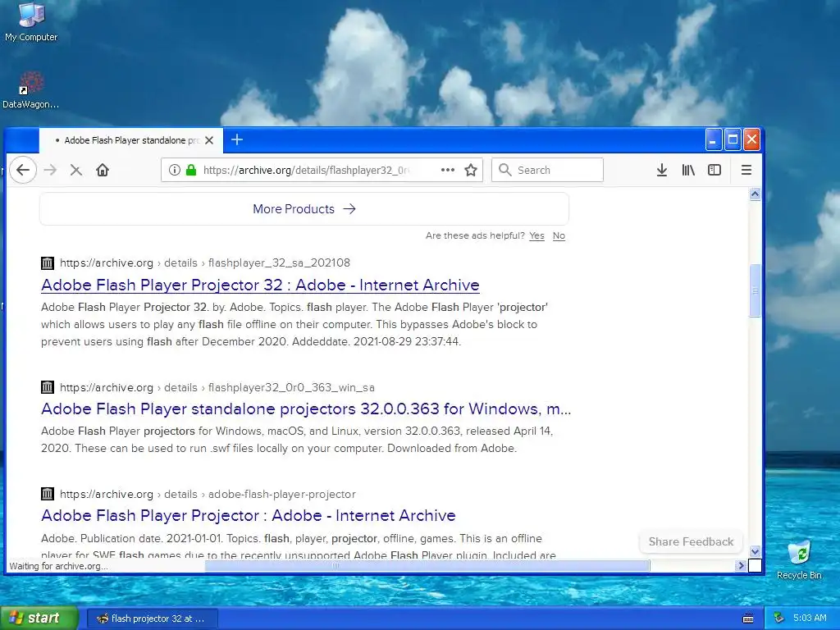Viewport: 840px width, 630px height.
Task: Click the magnifier icon in the search box
Action: tap(504, 170)
